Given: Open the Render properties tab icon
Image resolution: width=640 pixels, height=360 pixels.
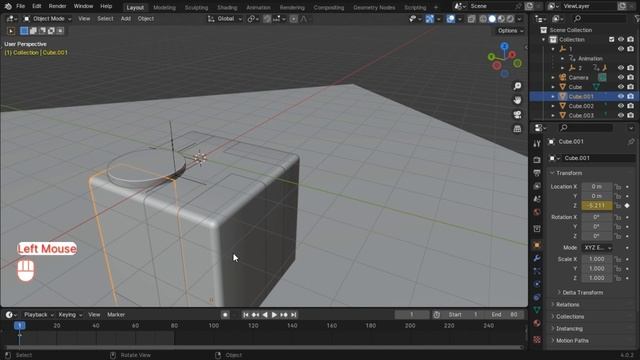Looking at the screenshot, I should (537, 160).
